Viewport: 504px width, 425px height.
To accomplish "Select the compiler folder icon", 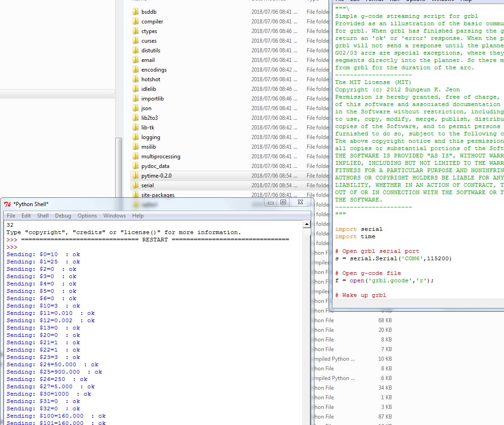I will [136, 22].
